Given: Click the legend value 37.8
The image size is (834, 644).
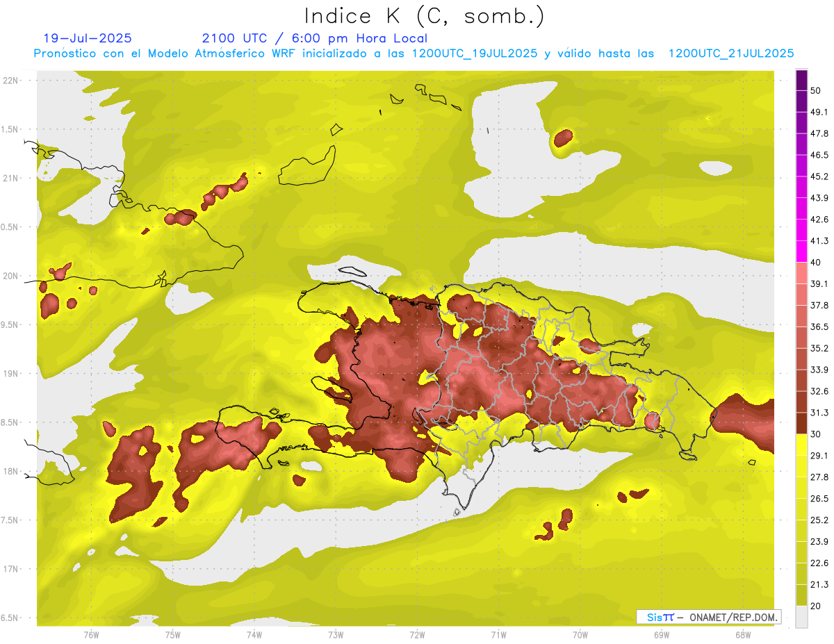Looking at the screenshot, I should pos(819,305).
